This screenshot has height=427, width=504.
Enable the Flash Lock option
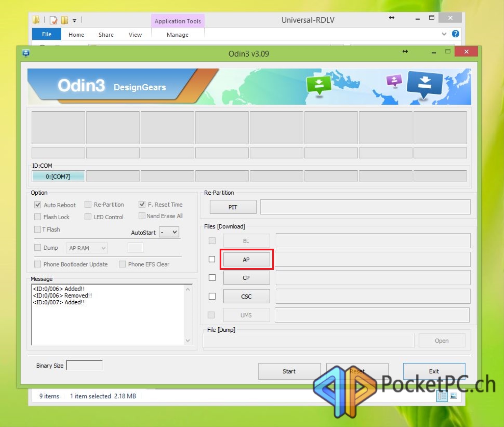click(x=37, y=217)
